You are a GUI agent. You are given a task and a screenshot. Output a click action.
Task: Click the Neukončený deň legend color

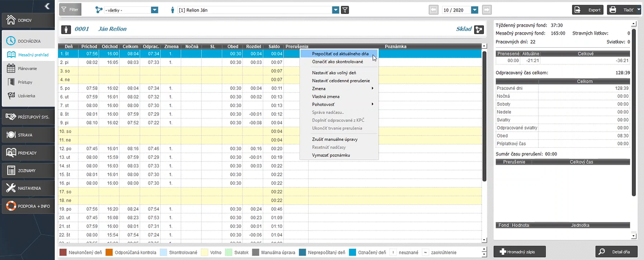pyautogui.click(x=63, y=253)
